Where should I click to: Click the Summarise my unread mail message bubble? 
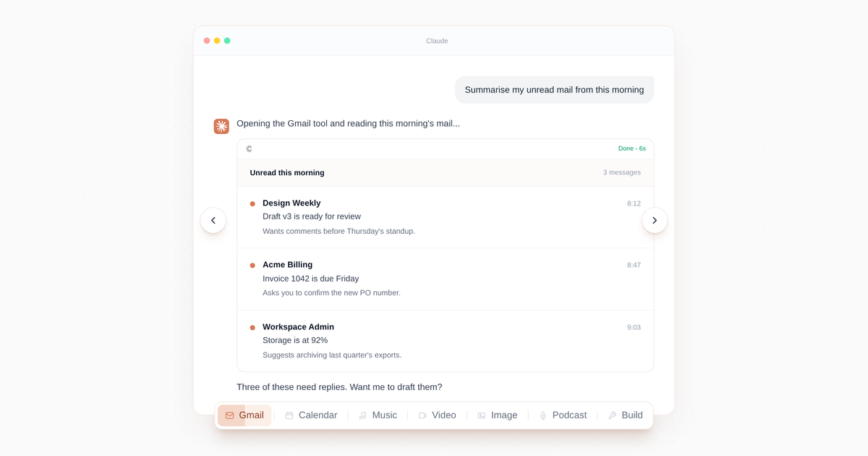pyautogui.click(x=554, y=90)
